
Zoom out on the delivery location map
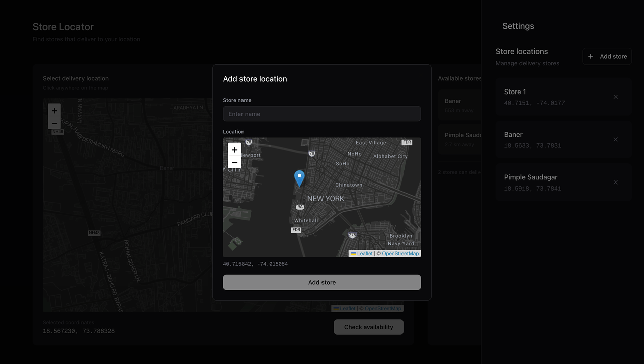[x=54, y=123]
